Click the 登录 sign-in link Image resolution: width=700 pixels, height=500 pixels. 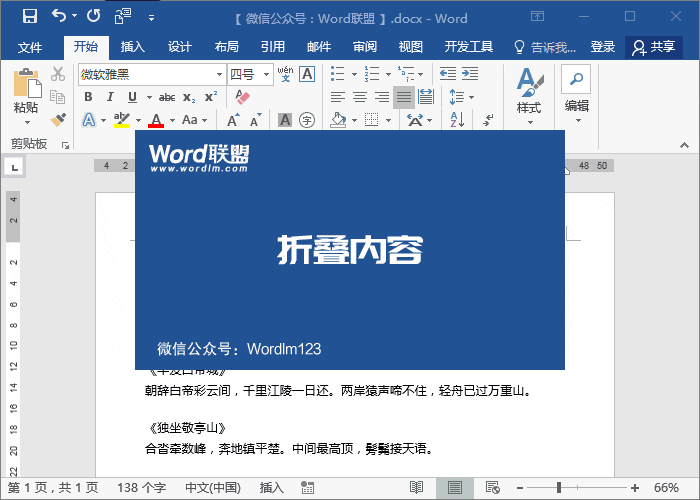point(603,46)
